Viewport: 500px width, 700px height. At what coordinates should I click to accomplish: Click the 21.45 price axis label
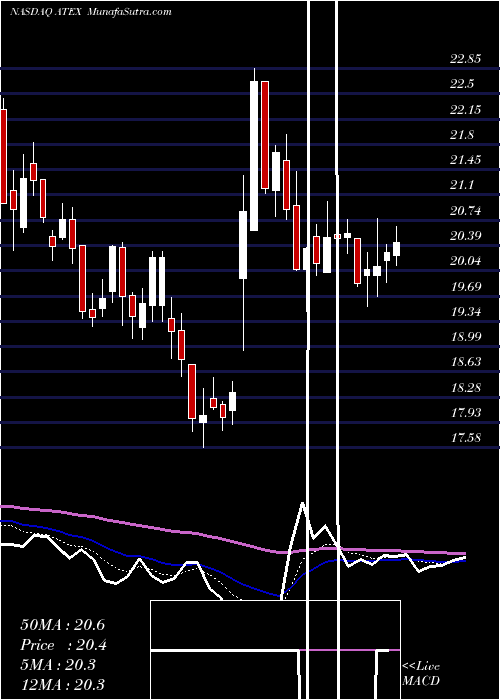(466, 159)
